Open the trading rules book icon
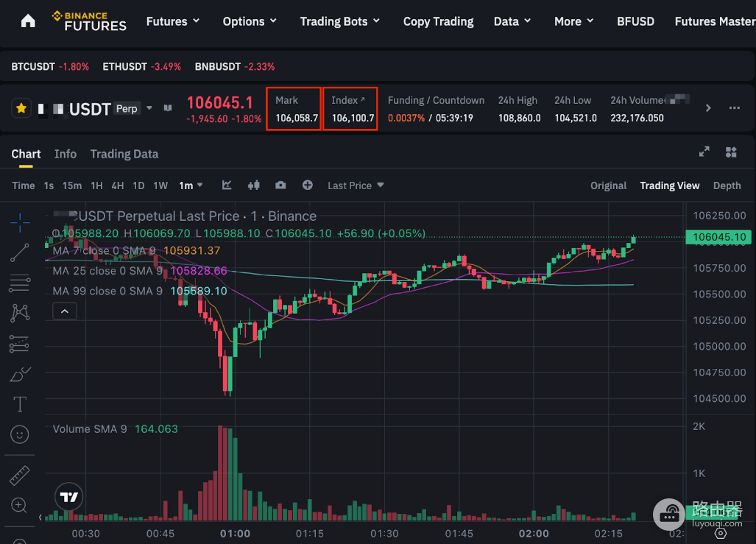This screenshot has width=756, height=544. 168,108
